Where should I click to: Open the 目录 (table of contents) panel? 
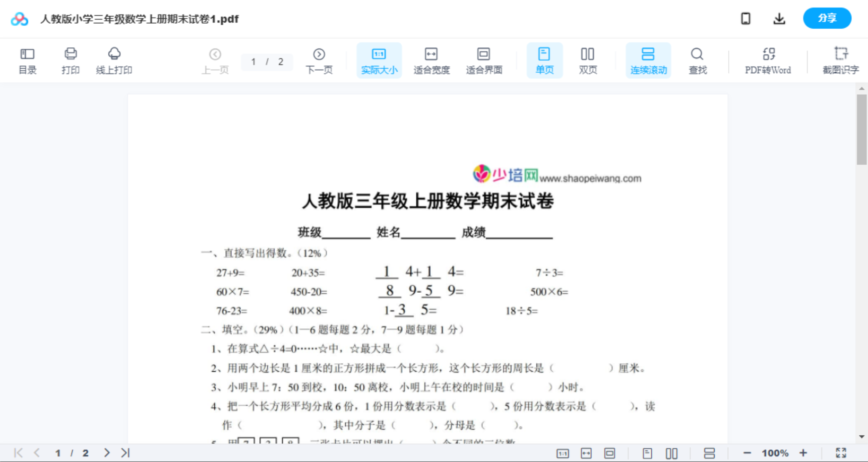27,60
